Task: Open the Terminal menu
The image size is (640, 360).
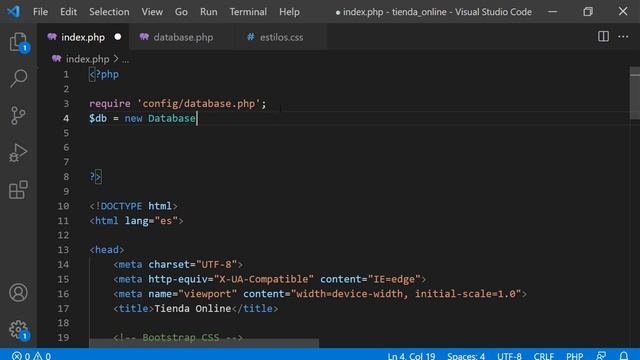Action: pyautogui.click(x=248, y=12)
